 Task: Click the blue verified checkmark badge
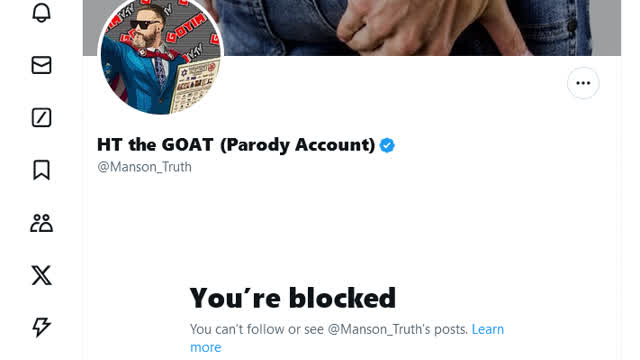pos(387,145)
